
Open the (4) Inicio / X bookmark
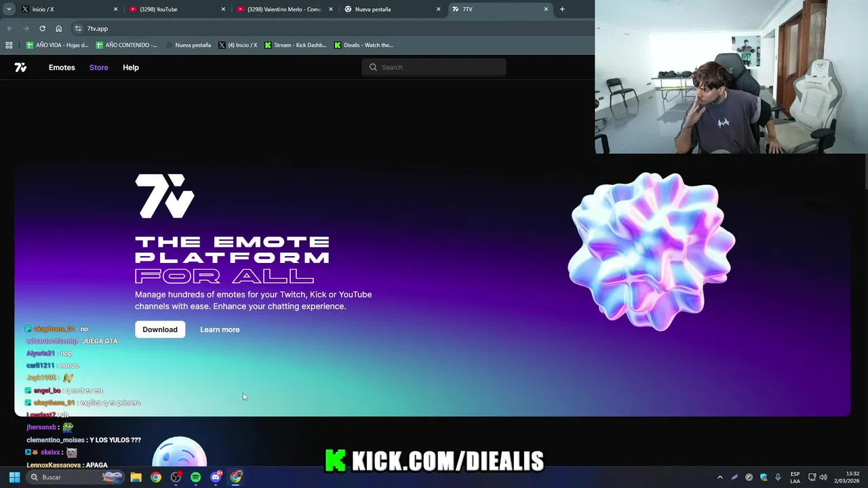238,45
